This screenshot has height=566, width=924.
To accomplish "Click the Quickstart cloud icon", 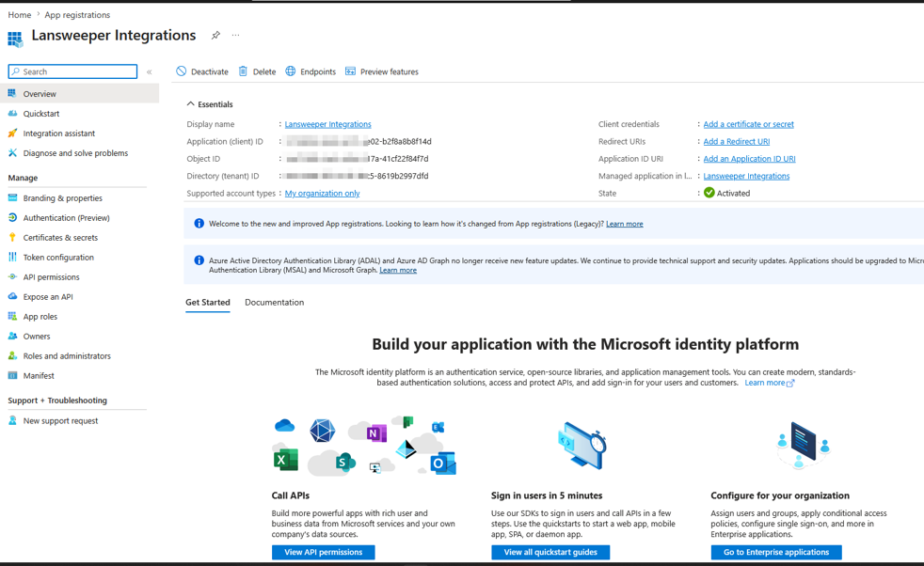I will click(12, 113).
